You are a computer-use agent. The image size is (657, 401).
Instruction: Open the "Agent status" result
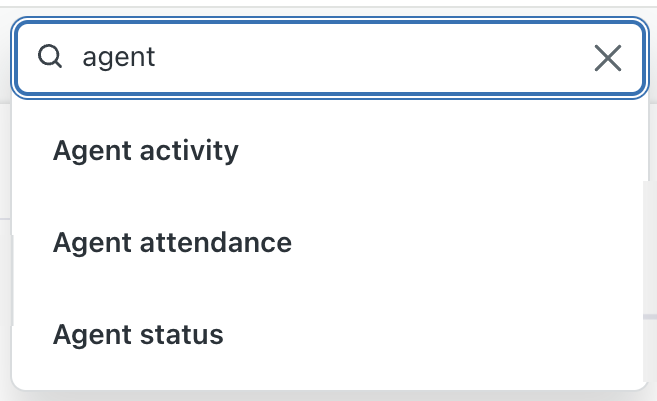138,334
